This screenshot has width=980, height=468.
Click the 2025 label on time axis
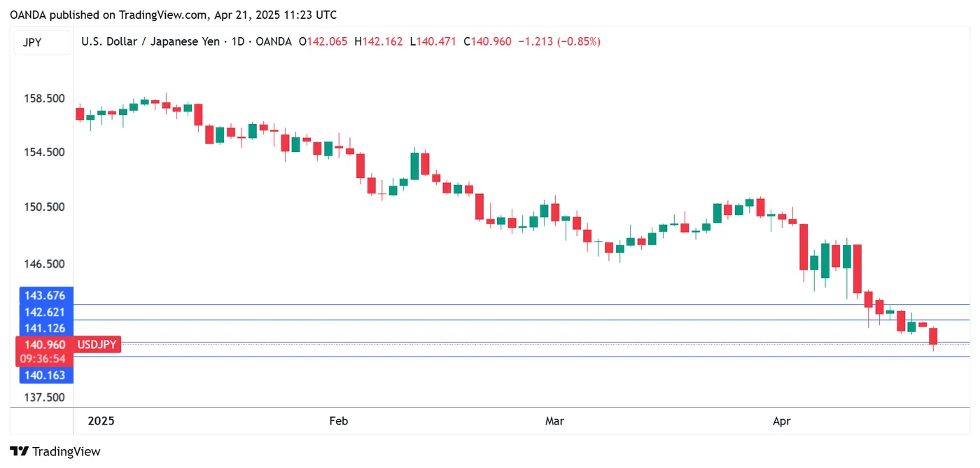101,421
